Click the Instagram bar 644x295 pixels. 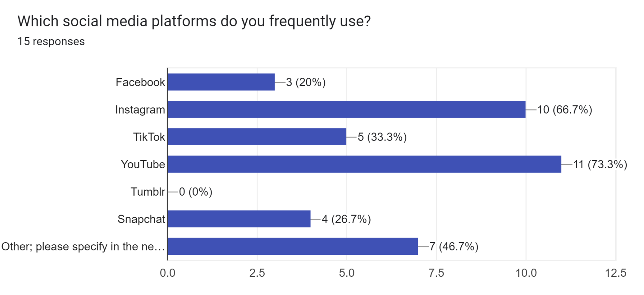point(346,109)
